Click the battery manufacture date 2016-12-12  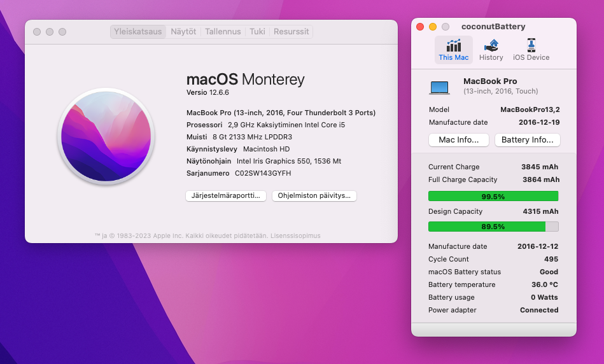[538, 246]
